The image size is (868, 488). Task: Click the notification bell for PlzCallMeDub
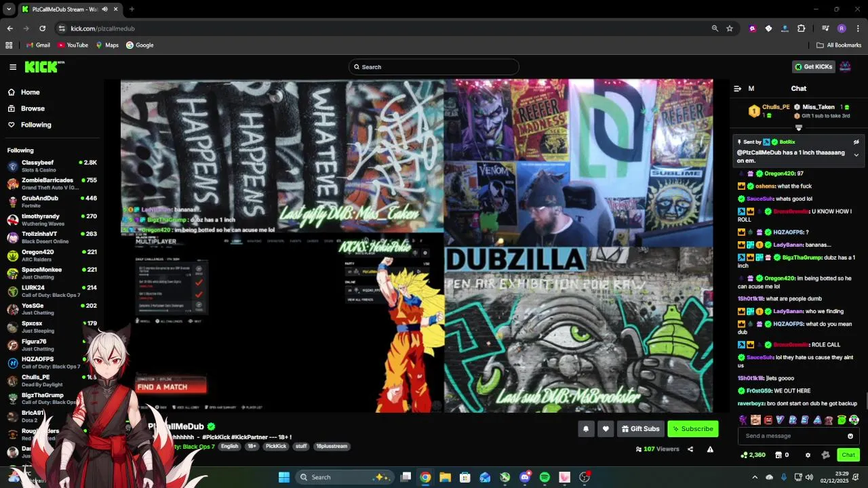586,428
